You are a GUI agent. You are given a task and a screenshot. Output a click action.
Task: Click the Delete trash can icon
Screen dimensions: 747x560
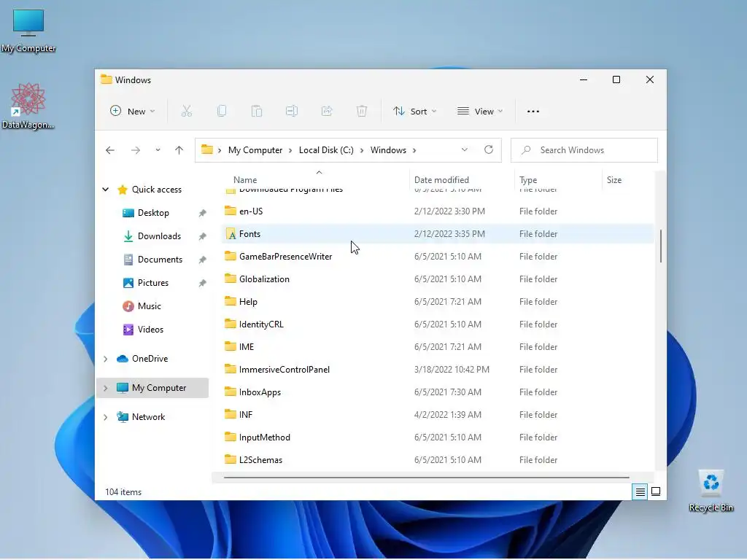(x=362, y=111)
